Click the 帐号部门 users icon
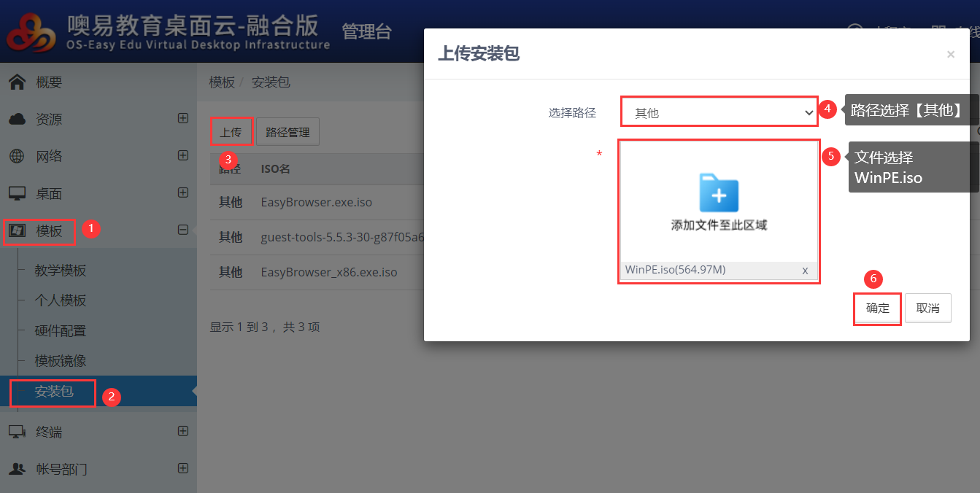Image resolution: width=980 pixels, height=493 pixels. point(17,469)
